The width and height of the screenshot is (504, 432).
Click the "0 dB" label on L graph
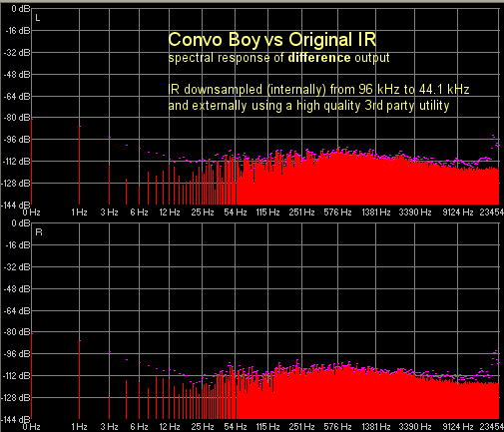click(21, 9)
